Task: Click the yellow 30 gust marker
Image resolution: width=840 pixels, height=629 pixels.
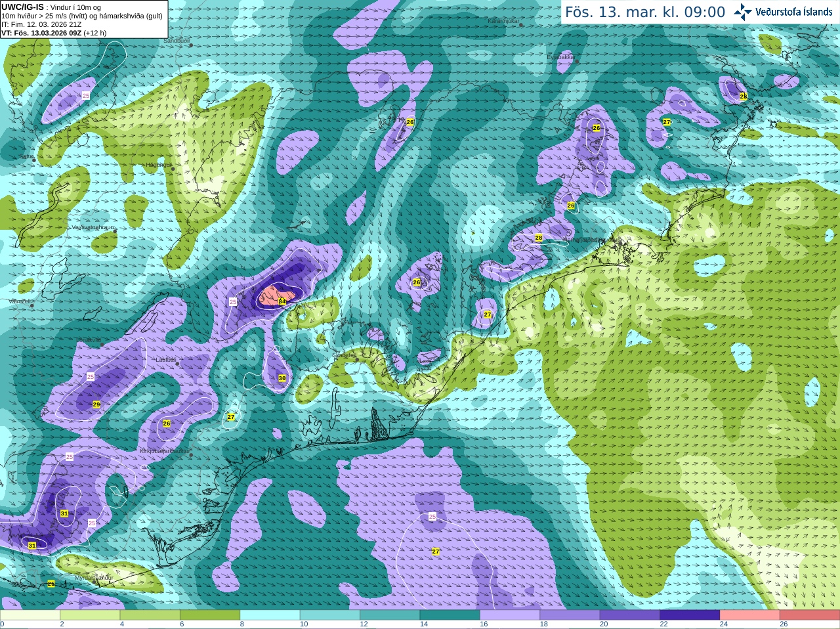Action: tap(282, 378)
